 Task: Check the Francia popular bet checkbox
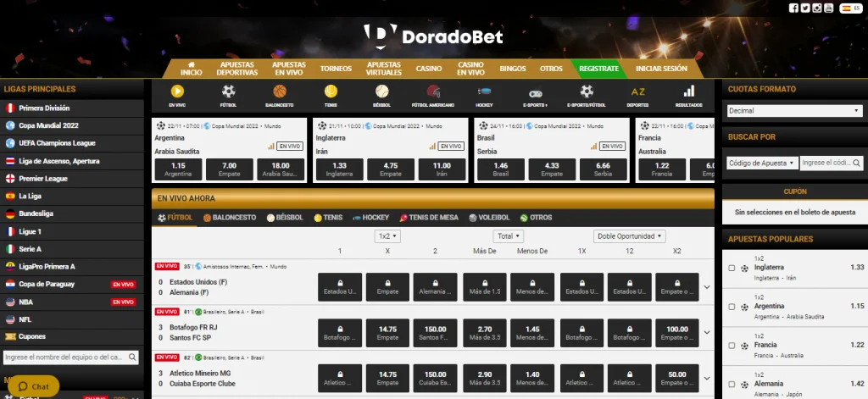click(x=732, y=346)
